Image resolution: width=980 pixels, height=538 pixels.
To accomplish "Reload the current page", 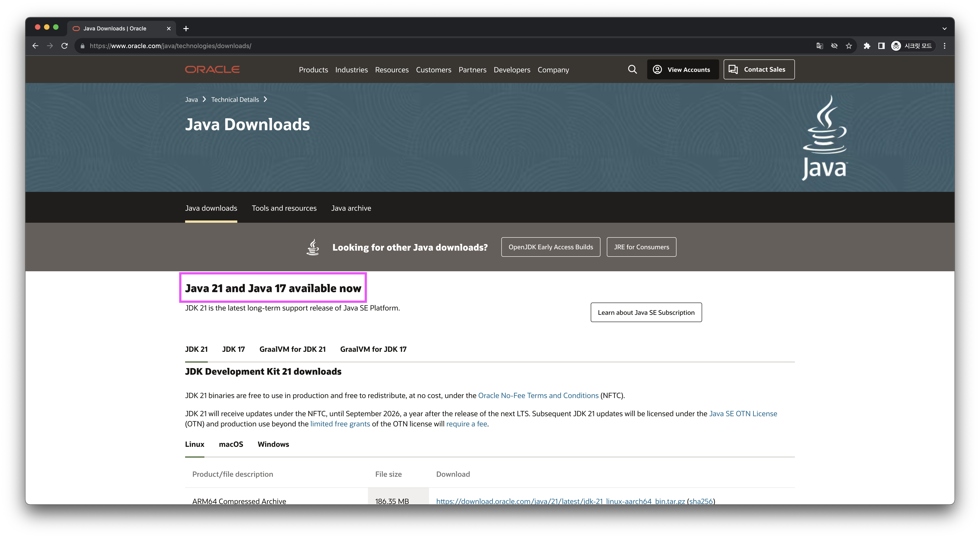I will coord(65,46).
